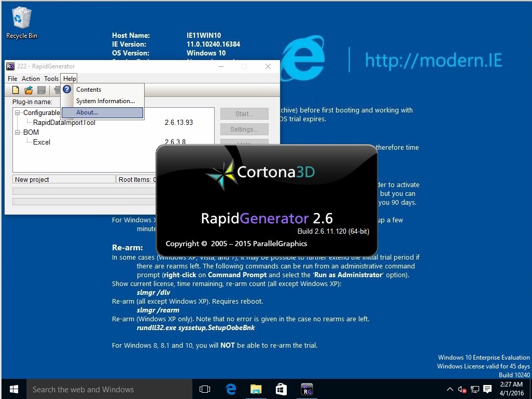Choose Contents from the Help menu
Viewport: 532px width, 399px height.
(103, 90)
